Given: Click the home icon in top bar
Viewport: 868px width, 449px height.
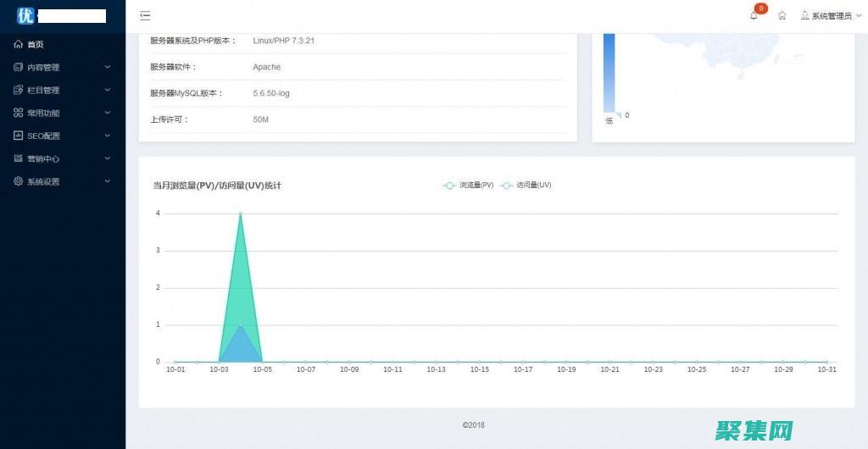Looking at the screenshot, I should click(782, 15).
